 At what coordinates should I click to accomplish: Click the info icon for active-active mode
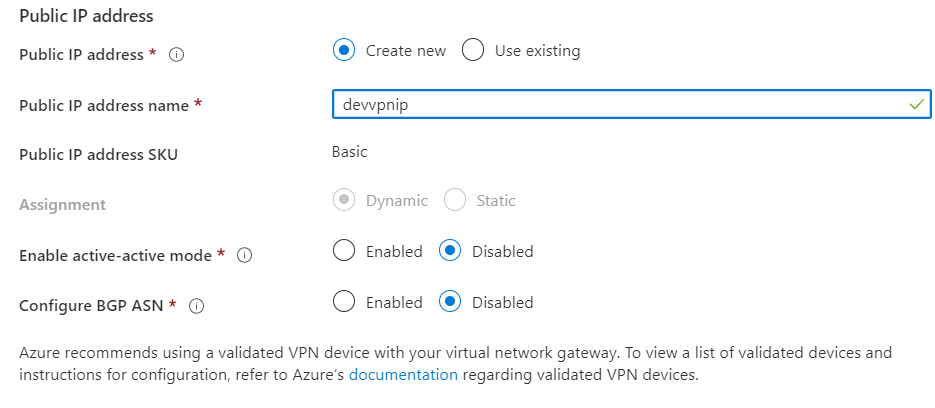(244, 256)
